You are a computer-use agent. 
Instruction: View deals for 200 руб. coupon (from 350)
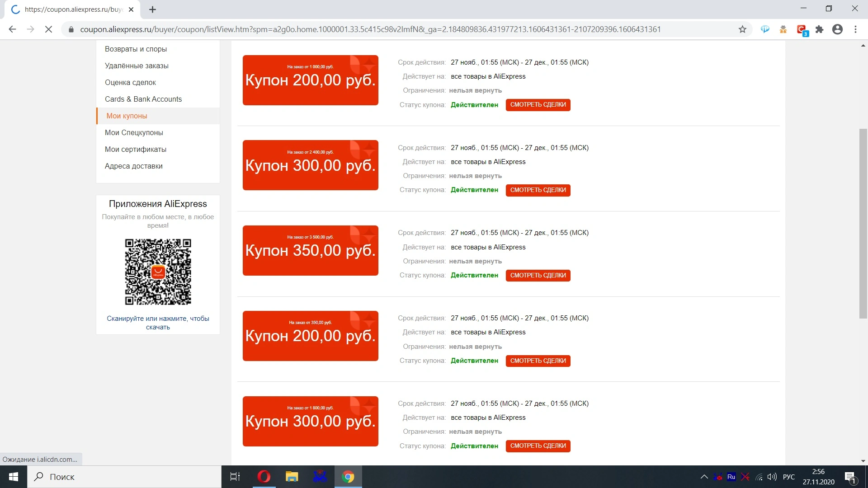click(x=538, y=361)
